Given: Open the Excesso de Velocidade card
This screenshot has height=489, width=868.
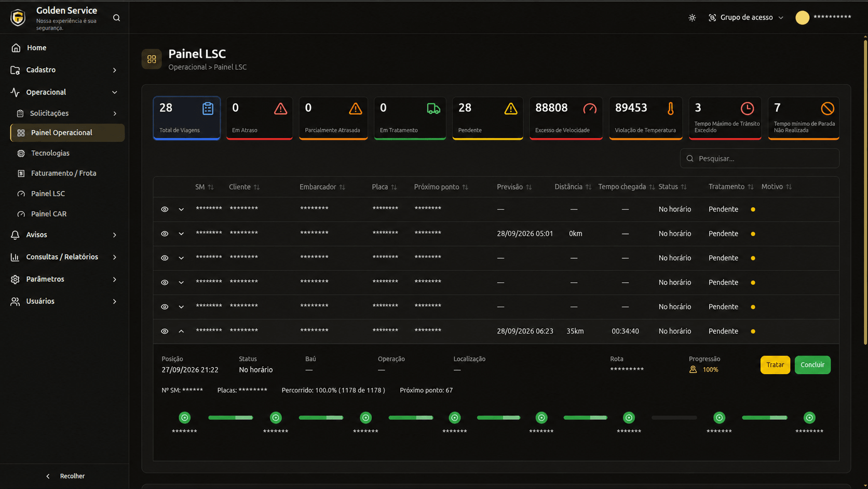Looking at the screenshot, I should click(566, 118).
